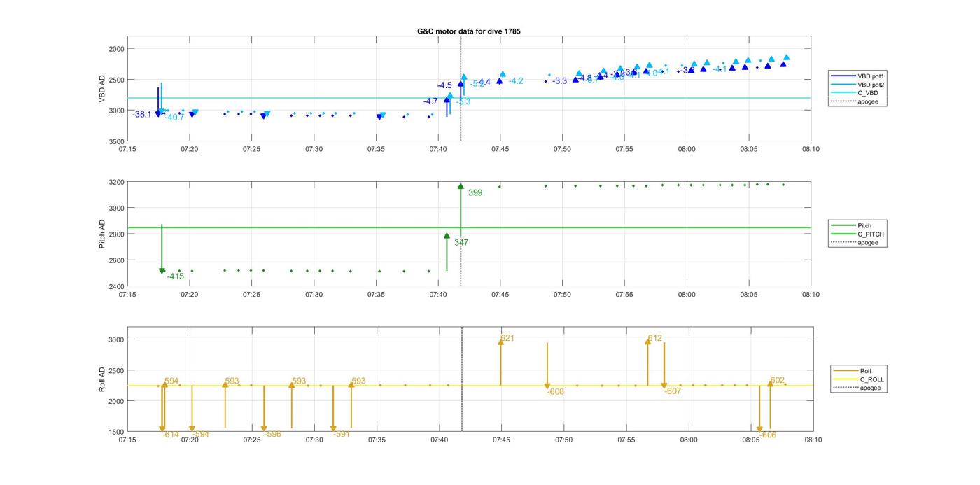Click the "-607" roll move label
Screen dimensions: 980x485
[x=673, y=391]
